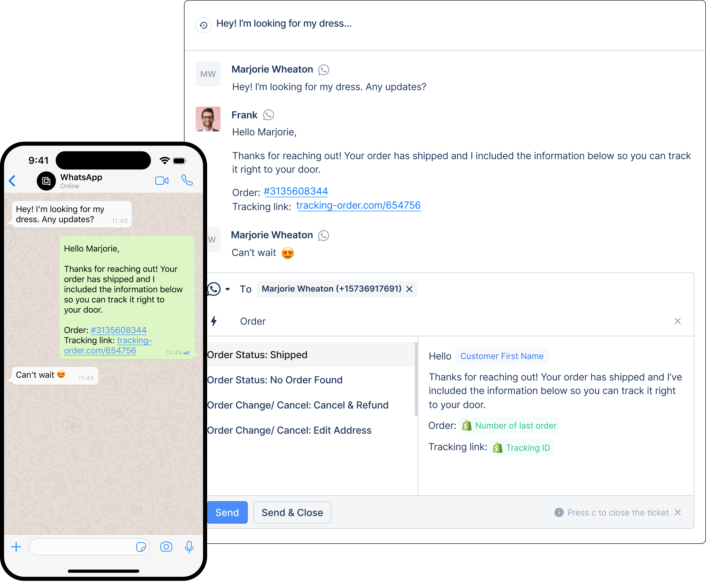706x588 pixels.
Task: Tap the sticker icon in message field
Action: 141,547
